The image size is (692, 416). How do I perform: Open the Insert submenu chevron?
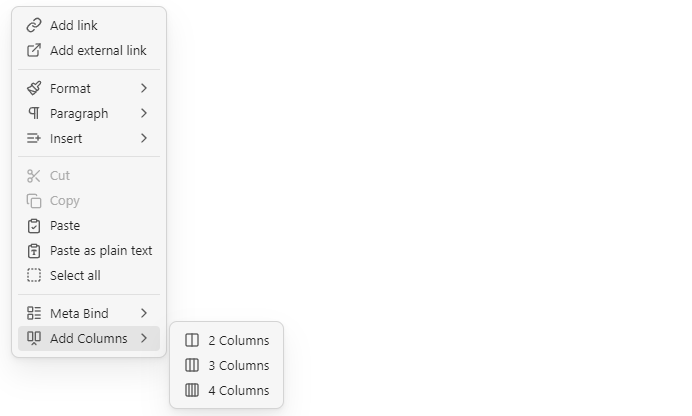point(144,138)
